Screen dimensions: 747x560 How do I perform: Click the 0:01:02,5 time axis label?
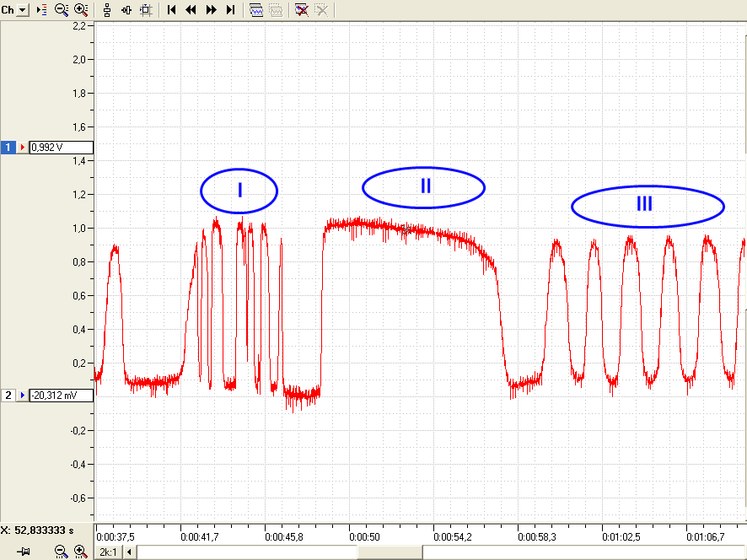(621, 537)
